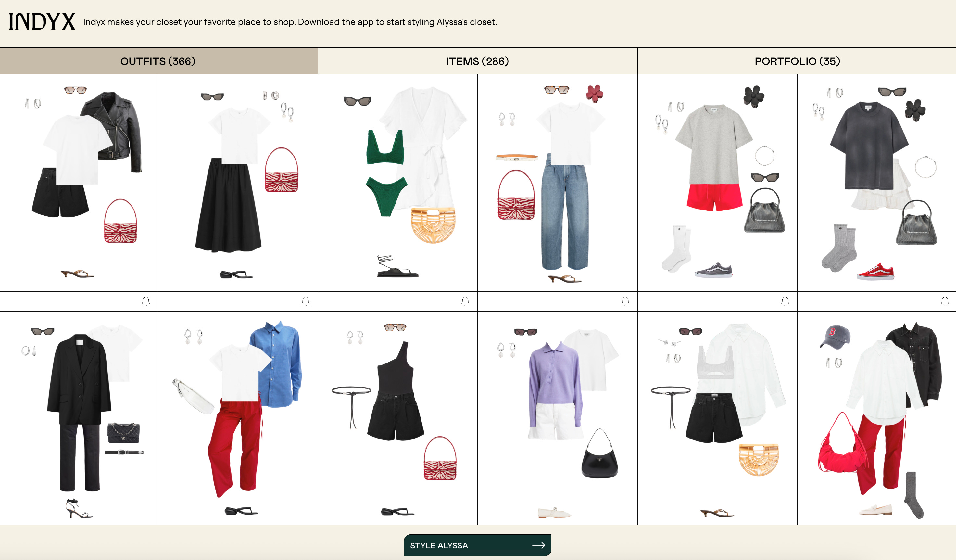Click bell icon under dark gray tee outfit
The image size is (956, 560).
945,301
